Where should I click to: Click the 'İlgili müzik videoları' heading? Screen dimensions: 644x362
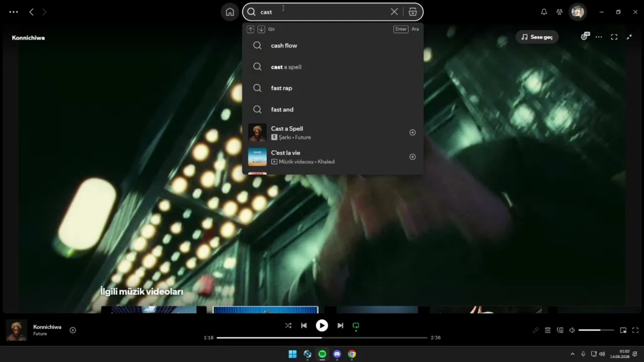click(x=141, y=292)
